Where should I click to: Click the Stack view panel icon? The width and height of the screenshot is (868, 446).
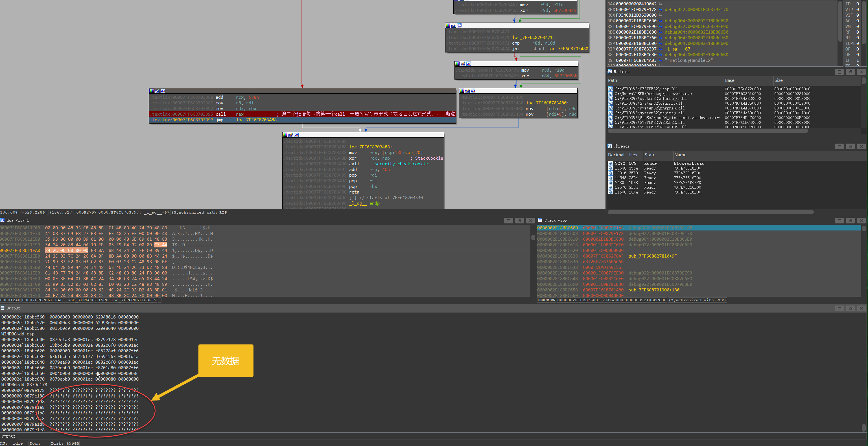tap(540, 220)
